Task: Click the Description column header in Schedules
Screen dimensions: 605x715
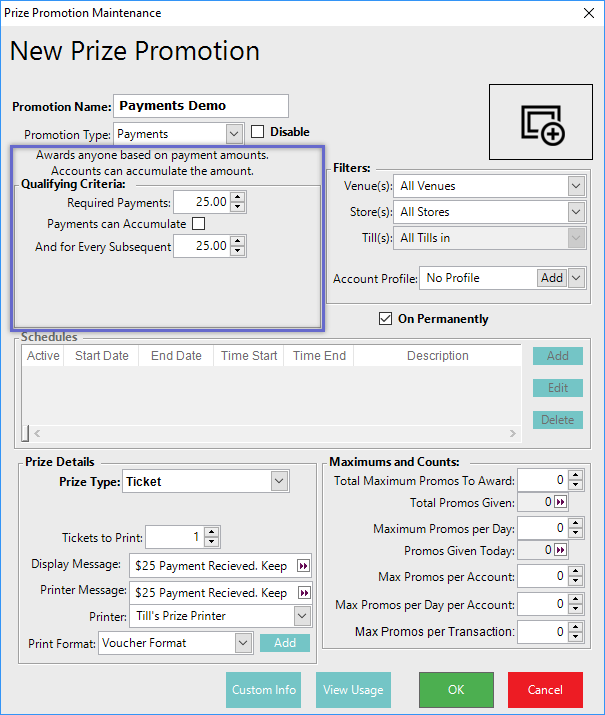Action: click(x=437, y=356)
